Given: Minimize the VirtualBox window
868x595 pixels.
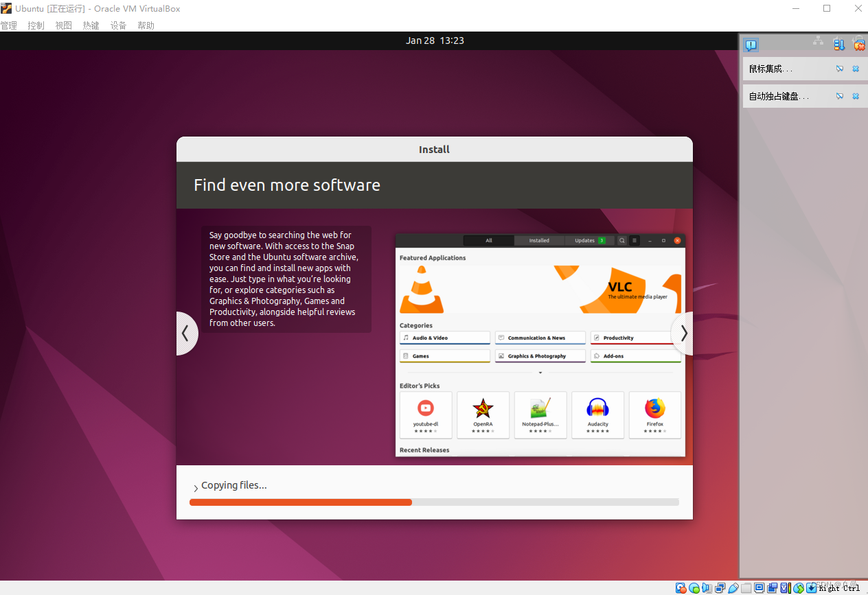Looking at the screenshot, I should click(x=796, y=8).
